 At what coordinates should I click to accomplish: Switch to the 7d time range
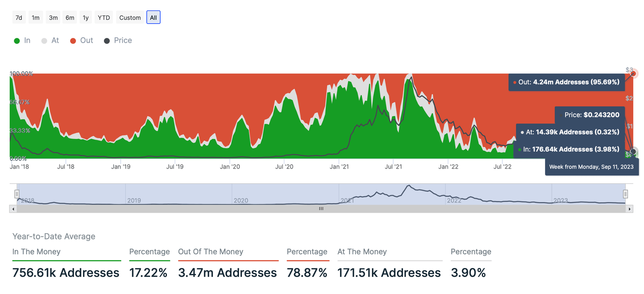coord(19,17)
